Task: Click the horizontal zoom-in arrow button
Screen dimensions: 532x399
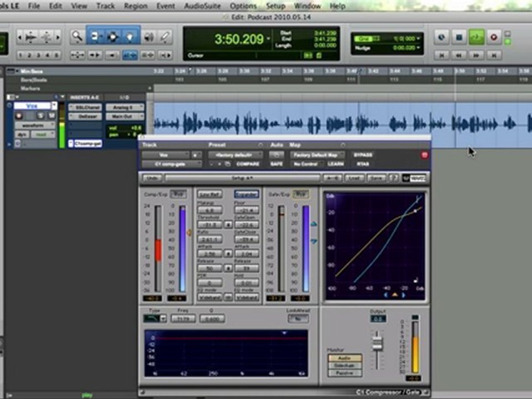Action: [x=58, y=37]
